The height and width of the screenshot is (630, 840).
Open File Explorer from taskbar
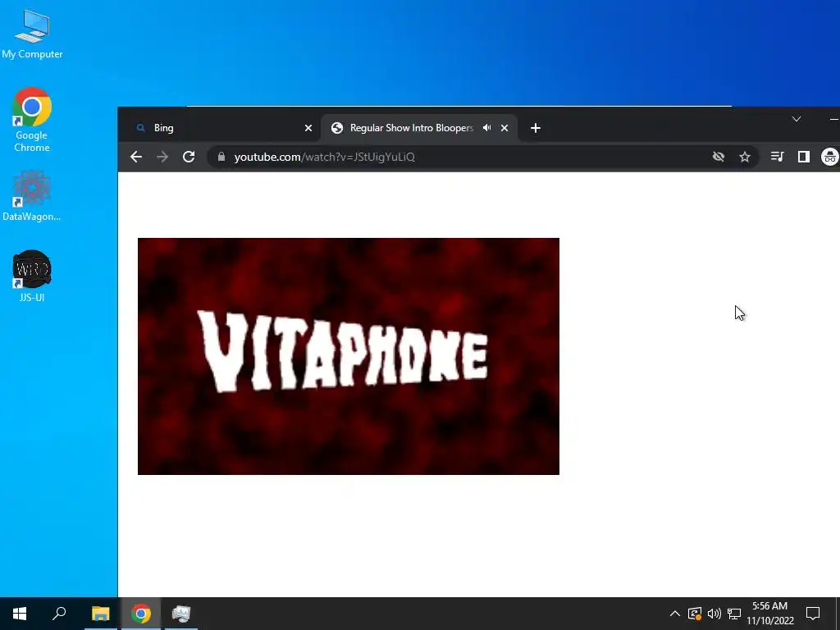tap(100, 614)
